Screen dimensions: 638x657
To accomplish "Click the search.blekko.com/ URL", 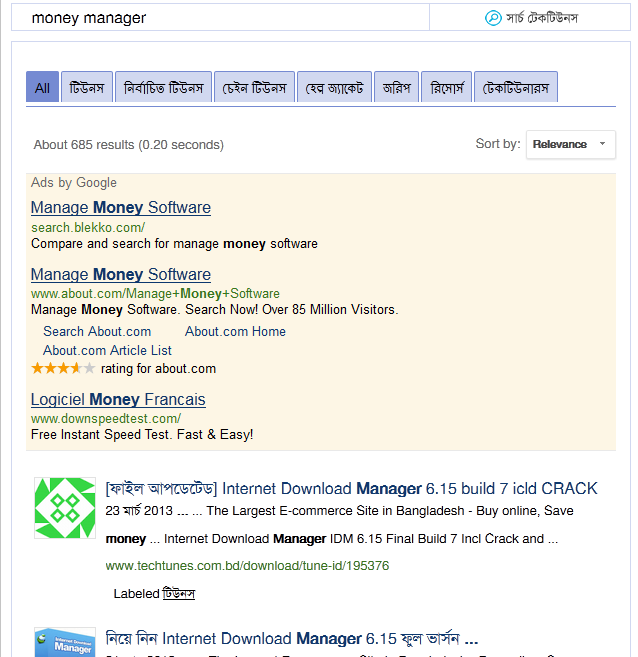I will 88,228.
